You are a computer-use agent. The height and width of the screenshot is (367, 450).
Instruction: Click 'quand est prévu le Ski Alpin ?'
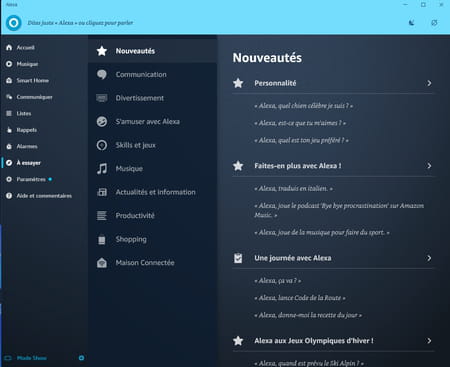tap(309, 363)
